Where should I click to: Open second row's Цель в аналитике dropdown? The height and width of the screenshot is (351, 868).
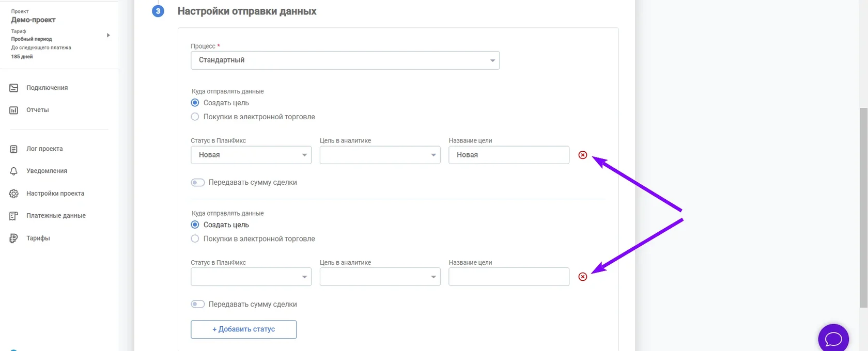click(380, 277)
